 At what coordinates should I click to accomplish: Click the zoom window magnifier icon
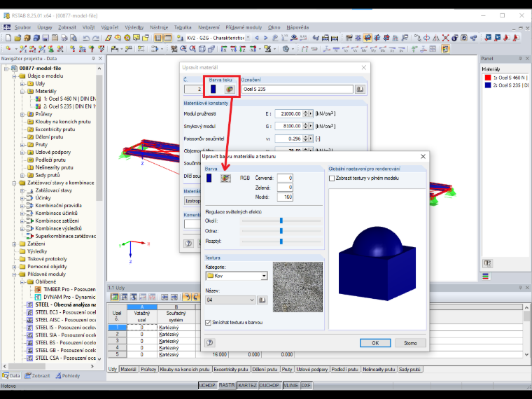tap(183, 49)
